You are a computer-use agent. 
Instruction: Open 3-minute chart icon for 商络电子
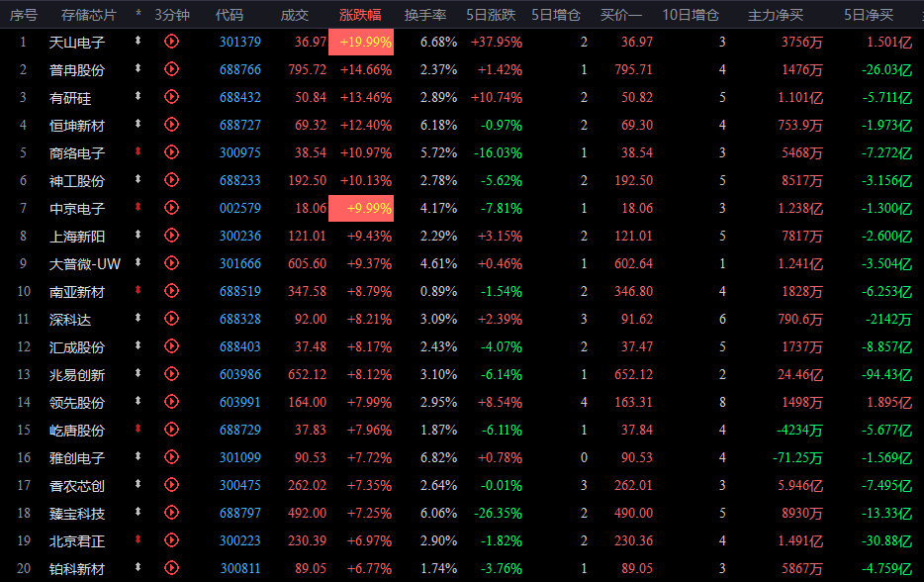point(171,152)
